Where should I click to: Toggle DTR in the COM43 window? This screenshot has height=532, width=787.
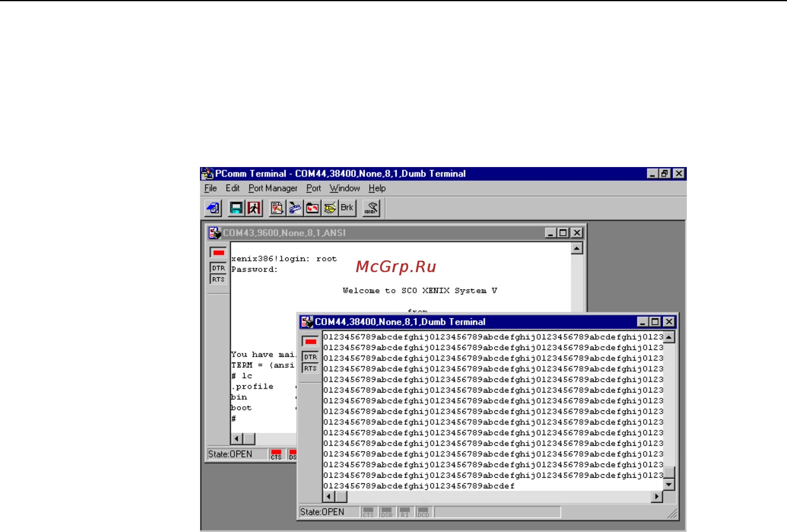click(x=218, y=268)
